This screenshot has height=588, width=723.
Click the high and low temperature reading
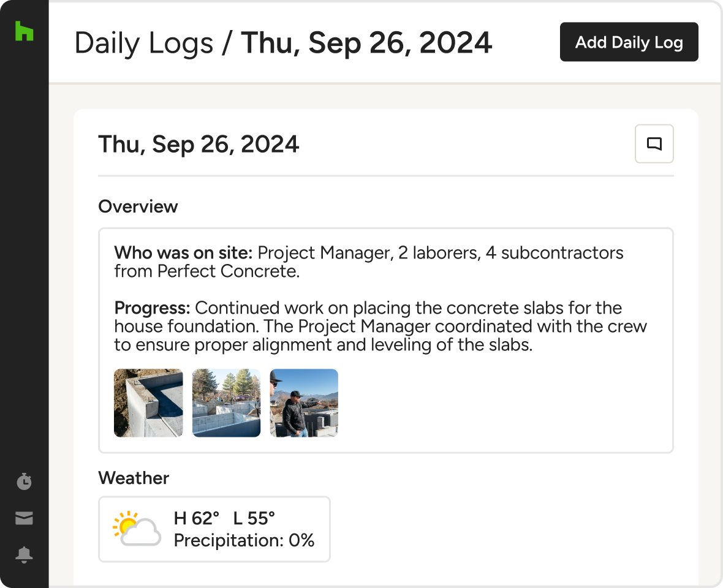(x=224, y=519)
